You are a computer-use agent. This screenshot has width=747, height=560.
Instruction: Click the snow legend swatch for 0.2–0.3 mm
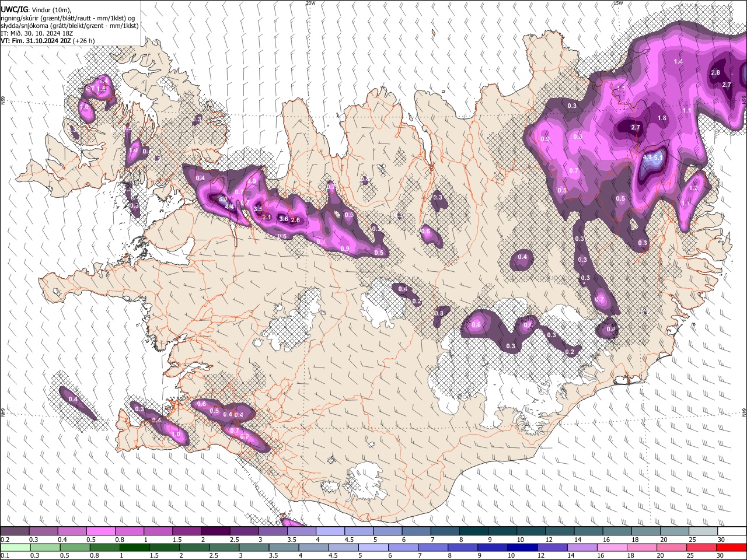tap(15, 531)
